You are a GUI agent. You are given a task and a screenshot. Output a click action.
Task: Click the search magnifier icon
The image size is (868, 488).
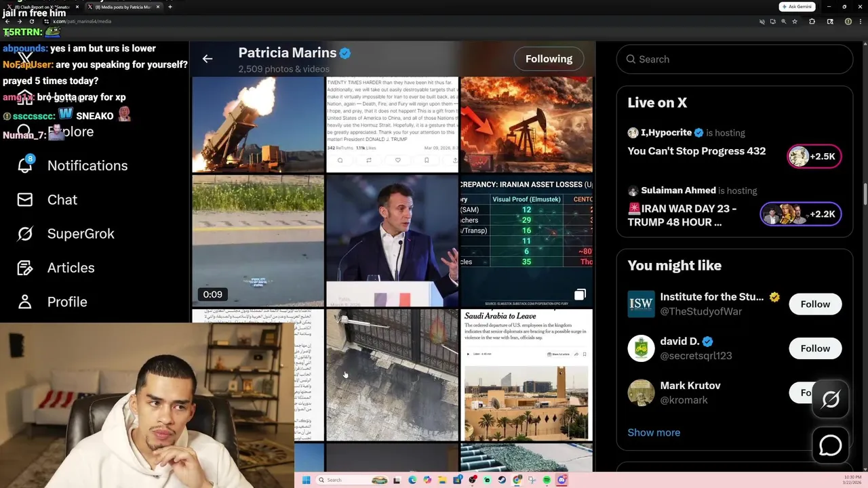pos(631,60)
